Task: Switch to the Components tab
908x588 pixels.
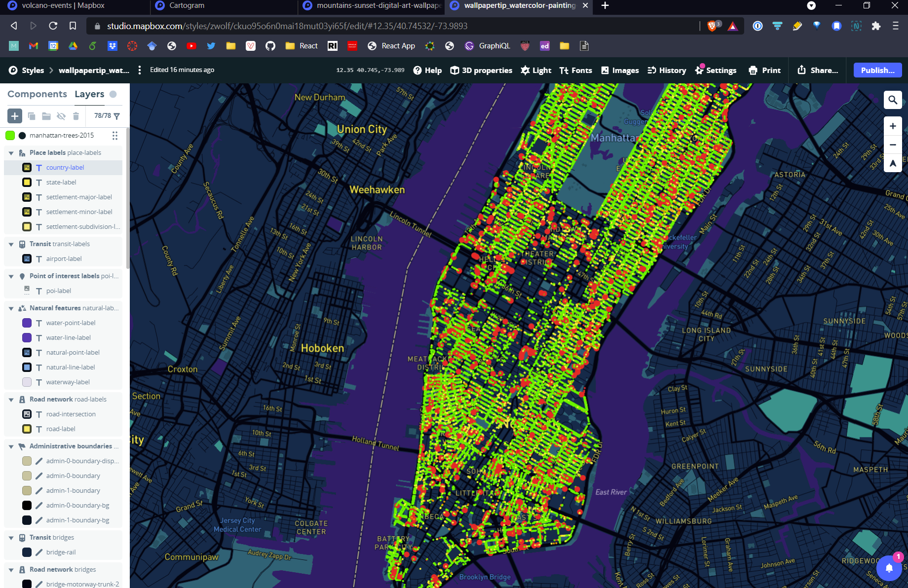Action: pos(37,94)
